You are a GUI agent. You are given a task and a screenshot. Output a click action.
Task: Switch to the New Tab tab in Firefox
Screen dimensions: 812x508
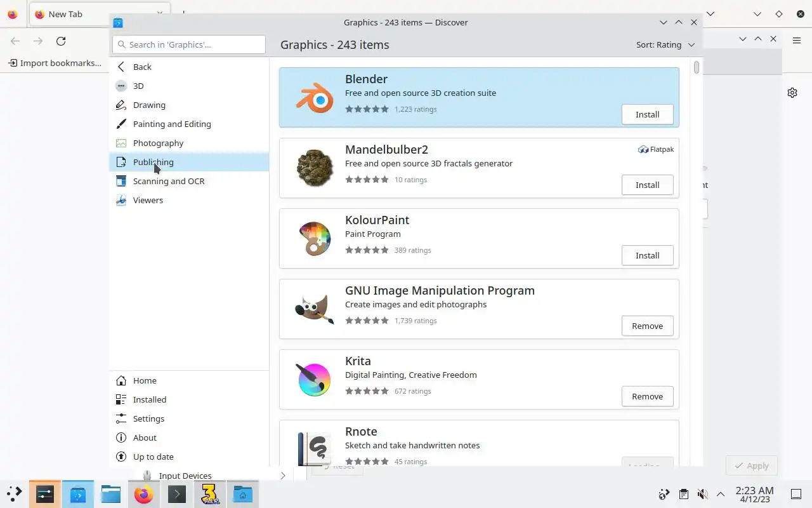[x=98, y=14]
